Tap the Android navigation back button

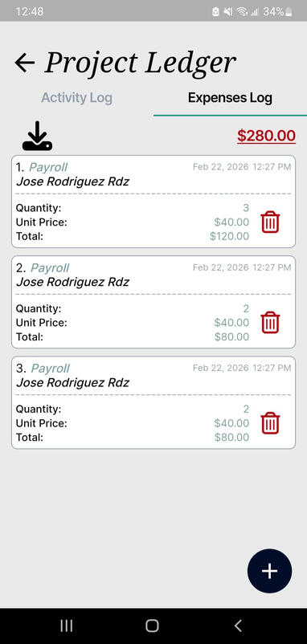[238, 626]
